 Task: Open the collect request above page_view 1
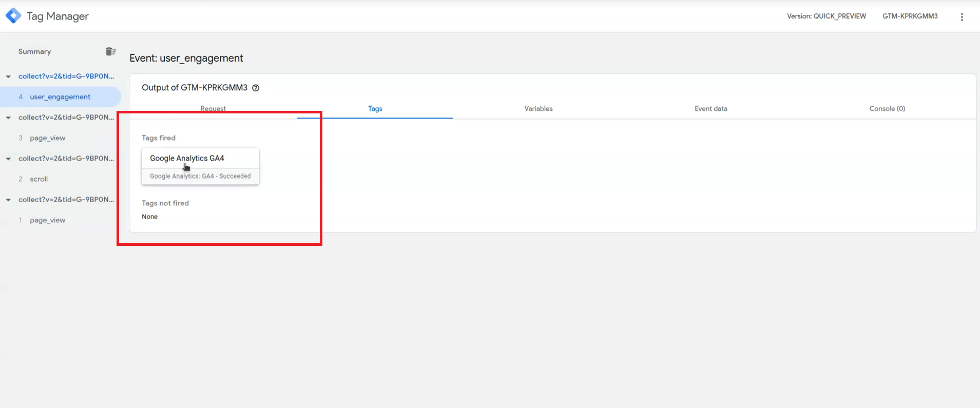pyautogui.click(x=66, y=199)
